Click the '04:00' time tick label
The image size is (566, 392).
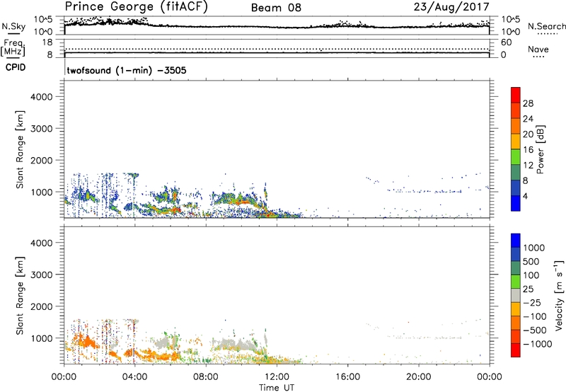(x=134, y=377)
